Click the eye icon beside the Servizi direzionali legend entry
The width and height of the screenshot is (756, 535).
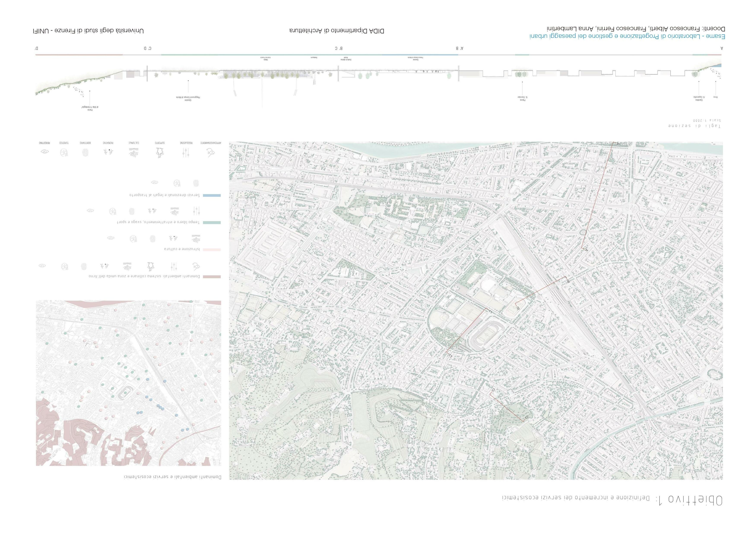[x=154, y=182]
